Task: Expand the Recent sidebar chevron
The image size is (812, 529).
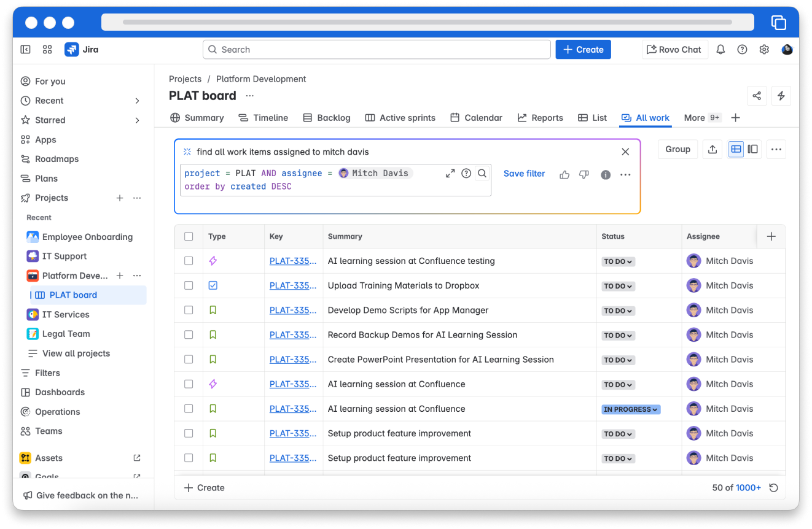Action: coord(137,101)
